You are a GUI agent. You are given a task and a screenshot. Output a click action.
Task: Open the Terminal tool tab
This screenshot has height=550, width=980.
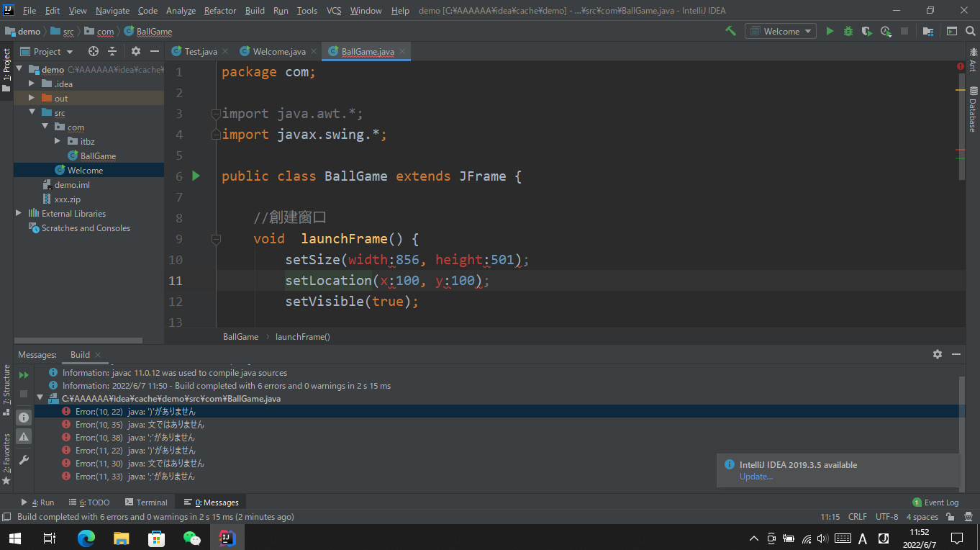click(145, 502)
